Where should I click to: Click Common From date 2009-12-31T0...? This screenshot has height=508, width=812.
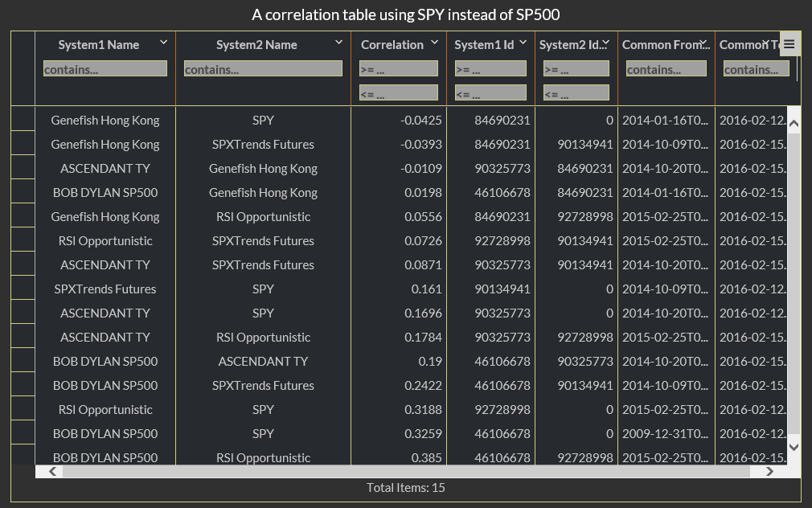665,433
